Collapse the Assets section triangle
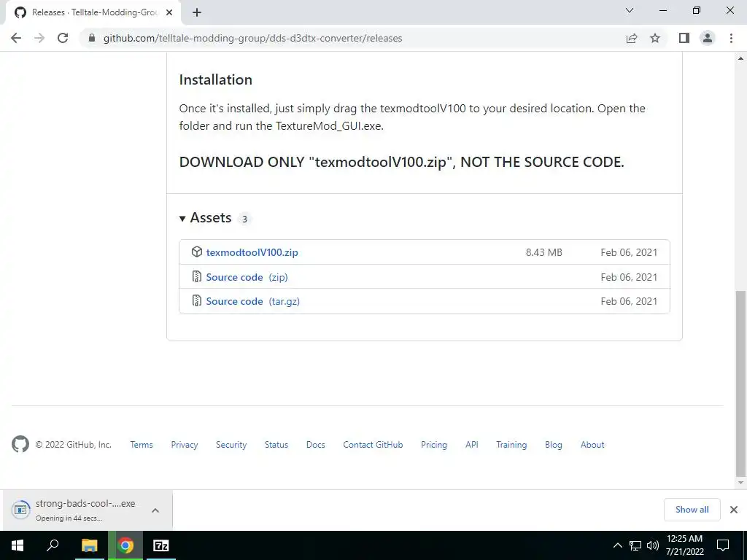 coord(182,219)
